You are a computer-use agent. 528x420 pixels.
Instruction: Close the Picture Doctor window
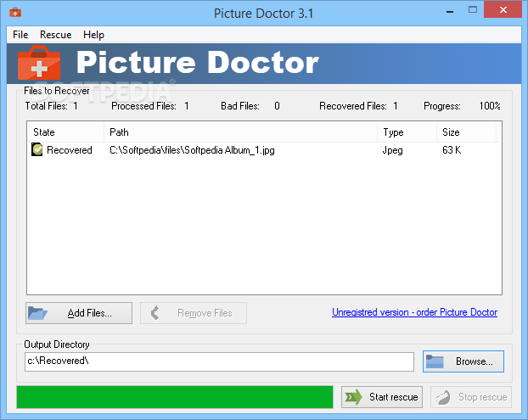pyautogui.click(x=503, y=10)
